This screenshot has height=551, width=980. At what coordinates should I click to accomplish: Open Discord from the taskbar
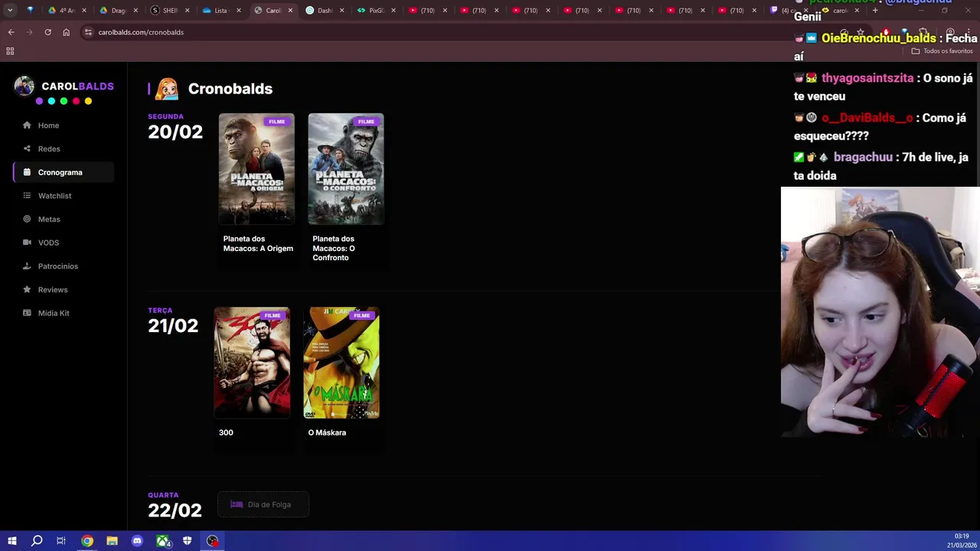[x=137, y=541]
